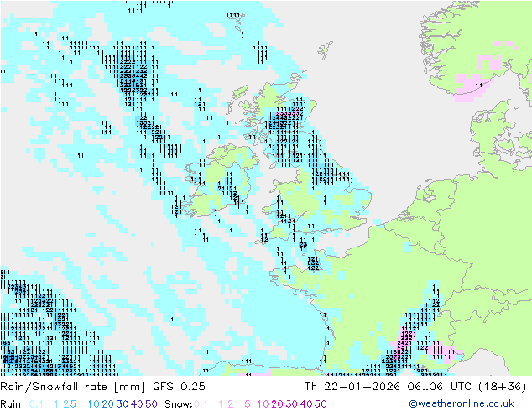Click the snow legend 40 value
532x411 pixels.
pyautogui.click(x=306, y=404)
